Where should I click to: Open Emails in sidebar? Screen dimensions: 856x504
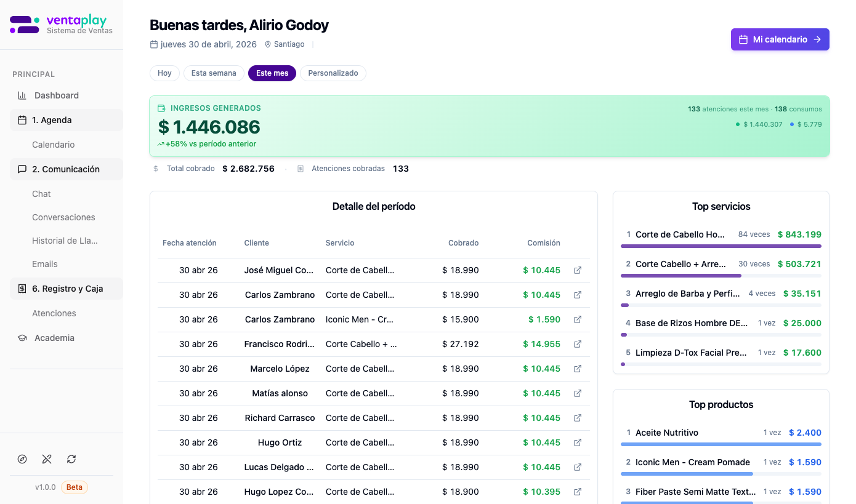tap(45, 264)
